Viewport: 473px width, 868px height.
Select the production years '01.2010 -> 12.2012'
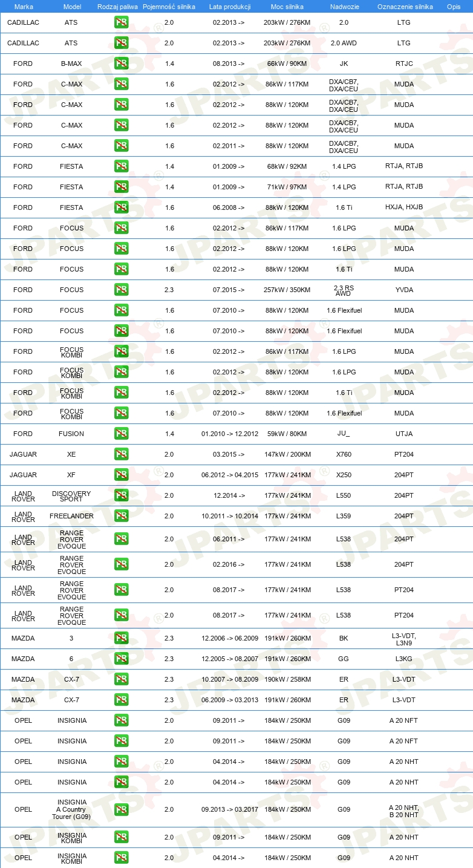click(x=230, y=434)
